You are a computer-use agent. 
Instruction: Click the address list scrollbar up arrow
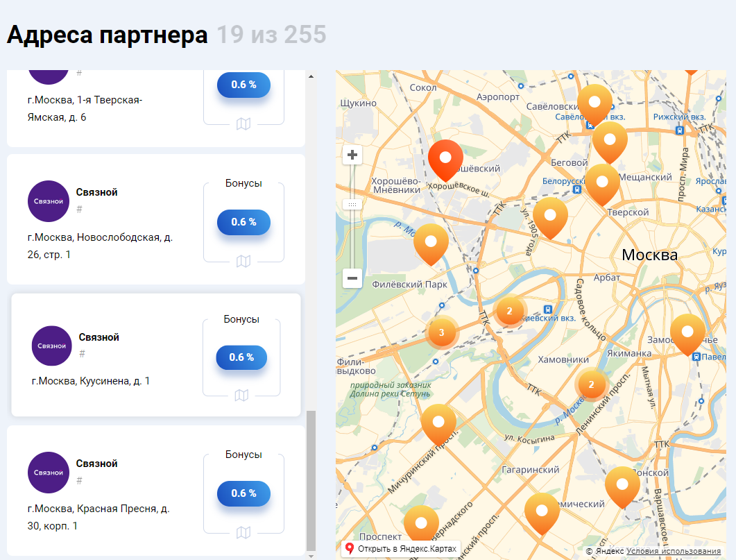tap(311, 76)
